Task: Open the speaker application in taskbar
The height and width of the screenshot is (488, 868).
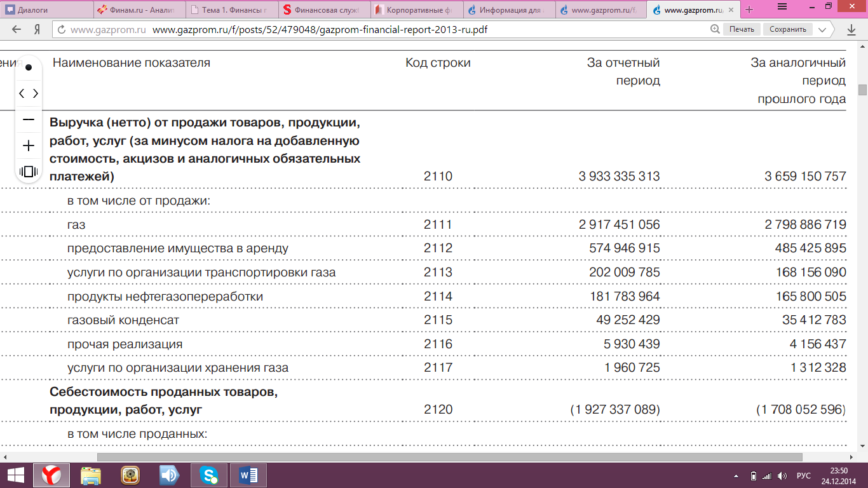Action: pos(169,475)
